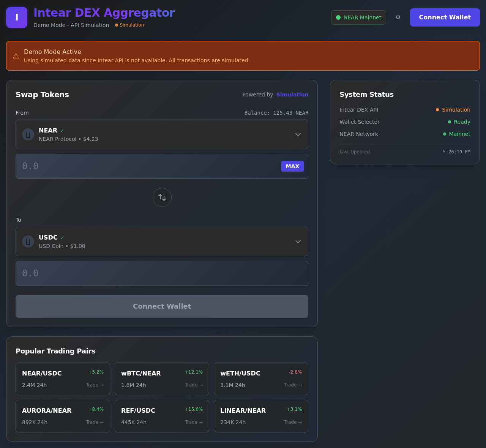Click the warning triangle in Demo Mode banner
Screen dimensions: 486x448
pyautogui.click(x=16, y=55)
